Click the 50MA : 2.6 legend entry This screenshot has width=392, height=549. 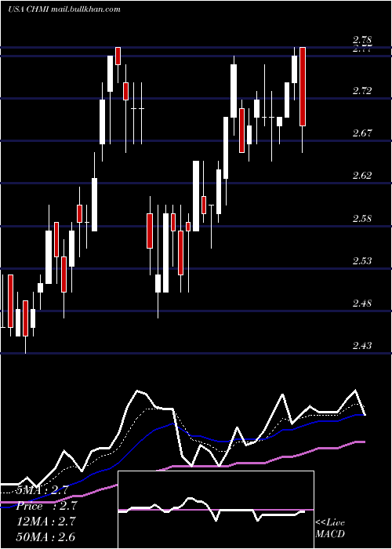point(47,536)
